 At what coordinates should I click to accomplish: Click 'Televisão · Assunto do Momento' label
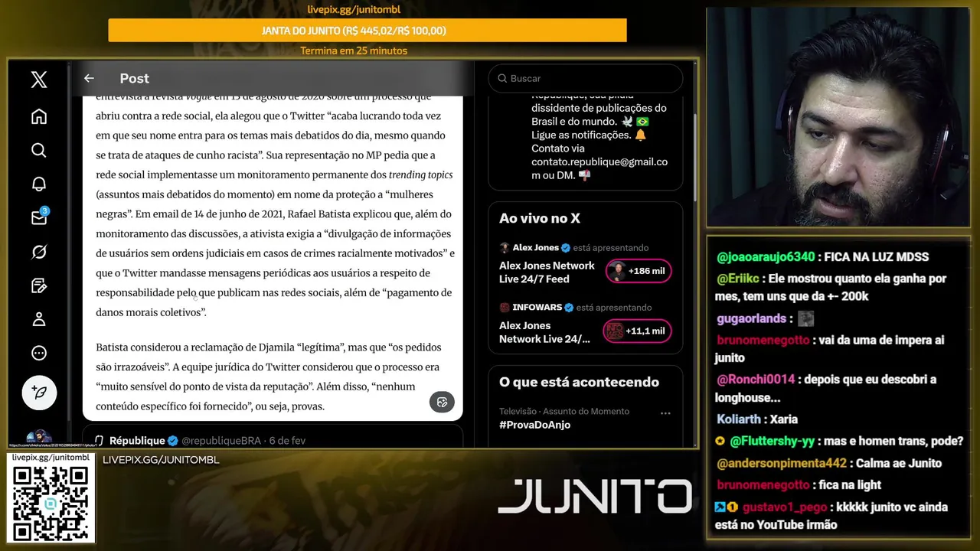pos(564,411)
